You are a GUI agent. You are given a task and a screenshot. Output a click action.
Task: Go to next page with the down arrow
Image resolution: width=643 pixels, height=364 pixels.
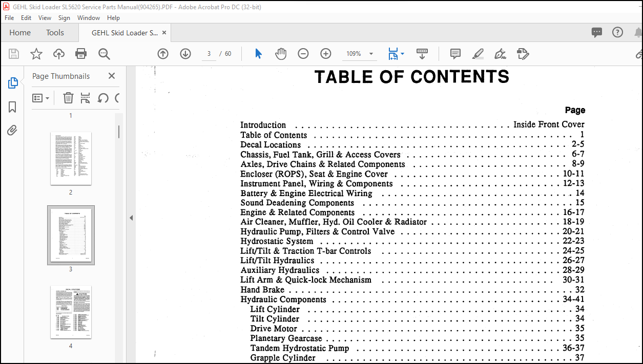coord(185,54)
